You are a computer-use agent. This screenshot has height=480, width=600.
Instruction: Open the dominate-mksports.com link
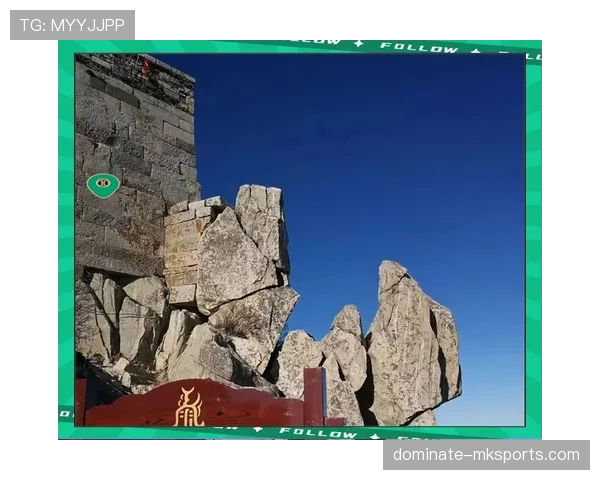[485, 455]
